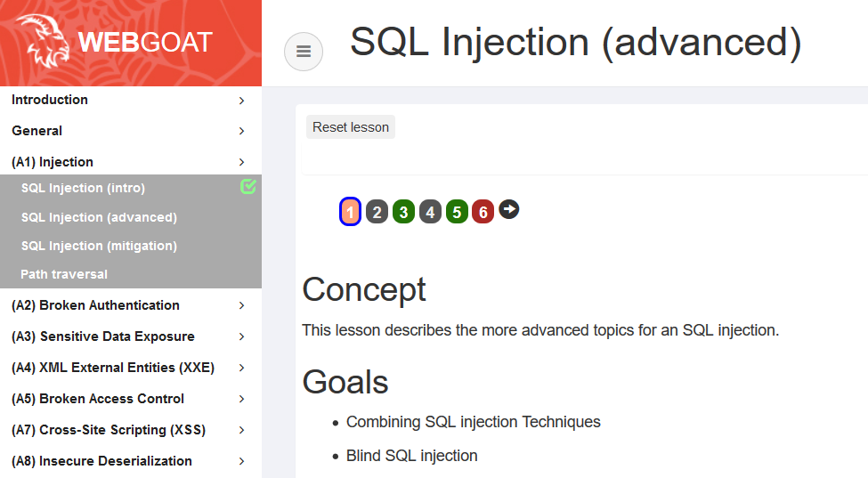868x478 pixels.
Task: Select lesson page 5
Action: point(457,212)
